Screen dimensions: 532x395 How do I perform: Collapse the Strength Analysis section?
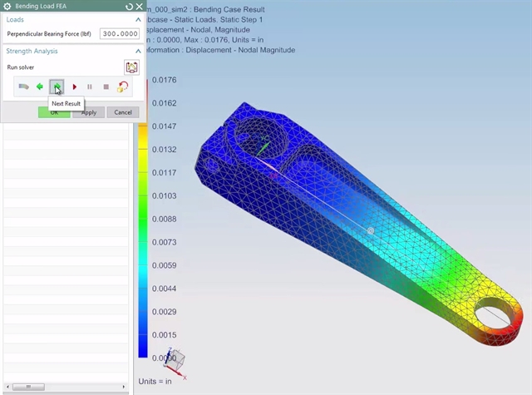click(x=138, y=52)
